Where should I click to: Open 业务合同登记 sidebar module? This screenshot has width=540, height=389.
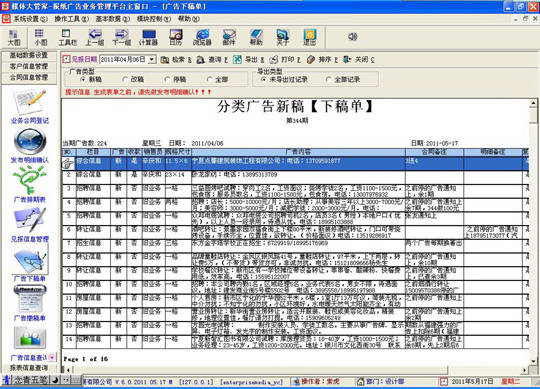[x=30, y=106]
